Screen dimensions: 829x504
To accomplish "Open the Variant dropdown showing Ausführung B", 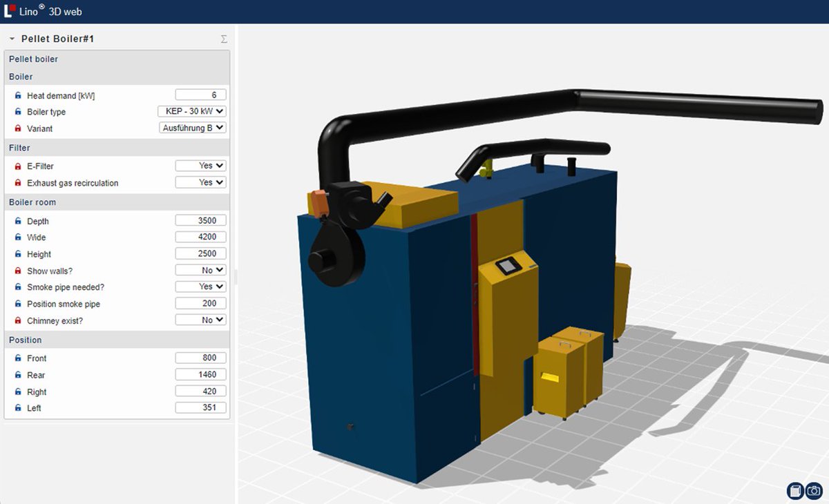I will [x=193, y=128].
